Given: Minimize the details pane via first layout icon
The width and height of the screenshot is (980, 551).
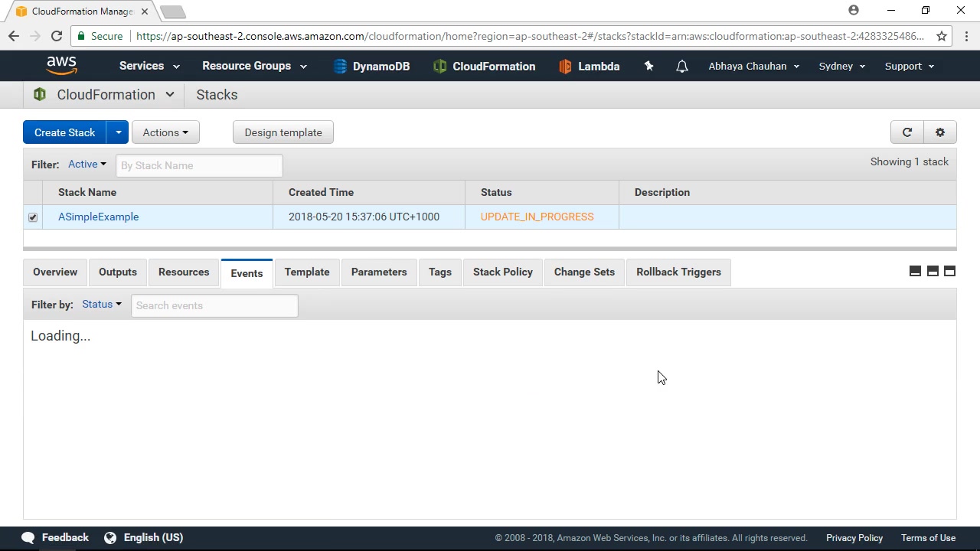Looking at the screenshot, I should [915, 272].
